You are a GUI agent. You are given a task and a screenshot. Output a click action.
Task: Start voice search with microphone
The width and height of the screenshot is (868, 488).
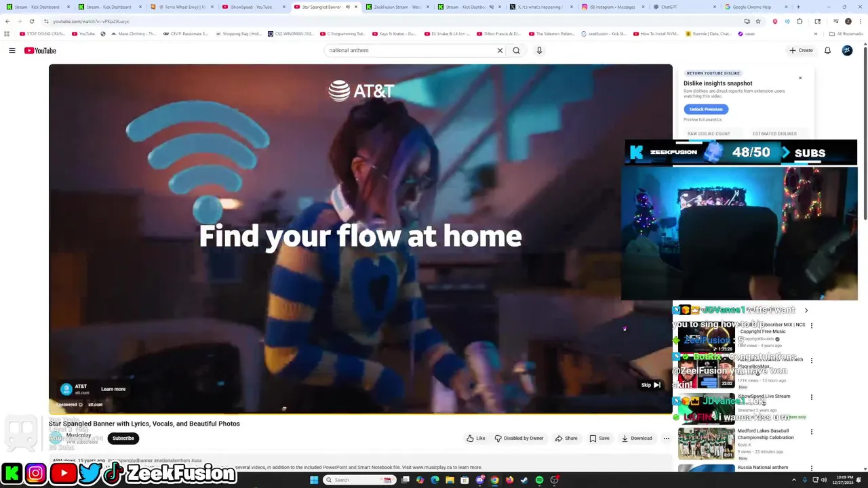click(539, 50)
